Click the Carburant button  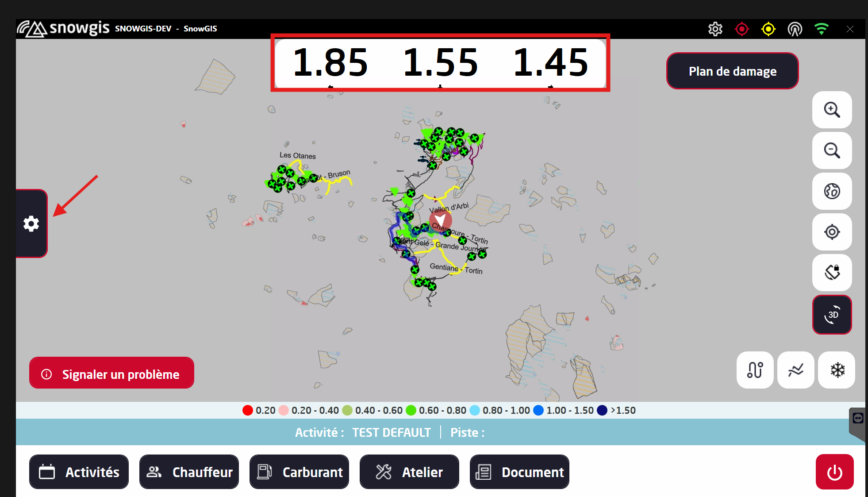tap(299, 472)
